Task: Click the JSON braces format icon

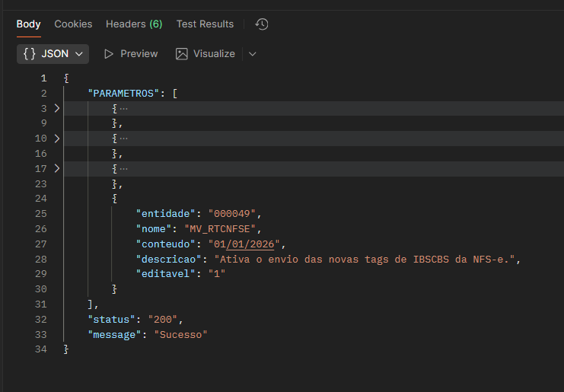Action: click(x=30, y=54)
